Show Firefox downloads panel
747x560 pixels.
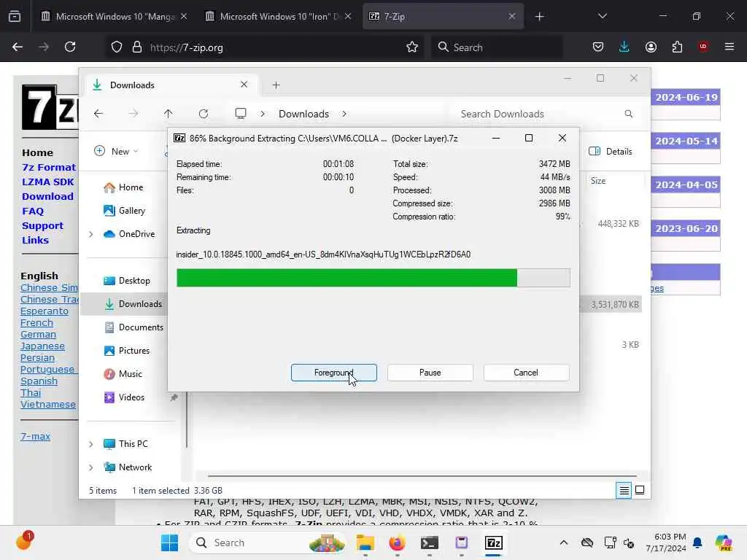point(624,47)
